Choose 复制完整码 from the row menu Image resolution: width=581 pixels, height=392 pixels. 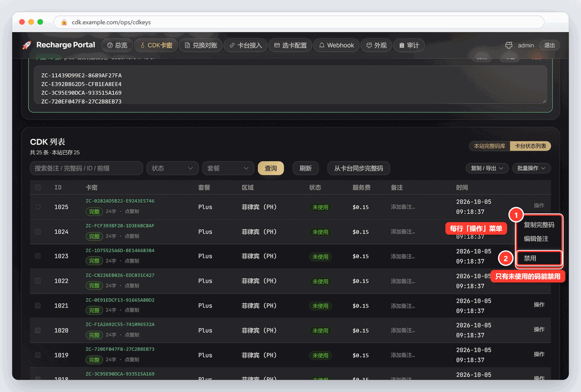[539, 225]
